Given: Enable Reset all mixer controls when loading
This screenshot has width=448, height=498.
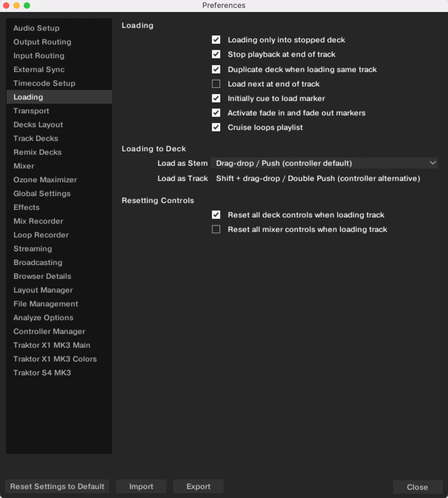Looking at the screenshot, I should pyautogui.click(x=216, y=229).
